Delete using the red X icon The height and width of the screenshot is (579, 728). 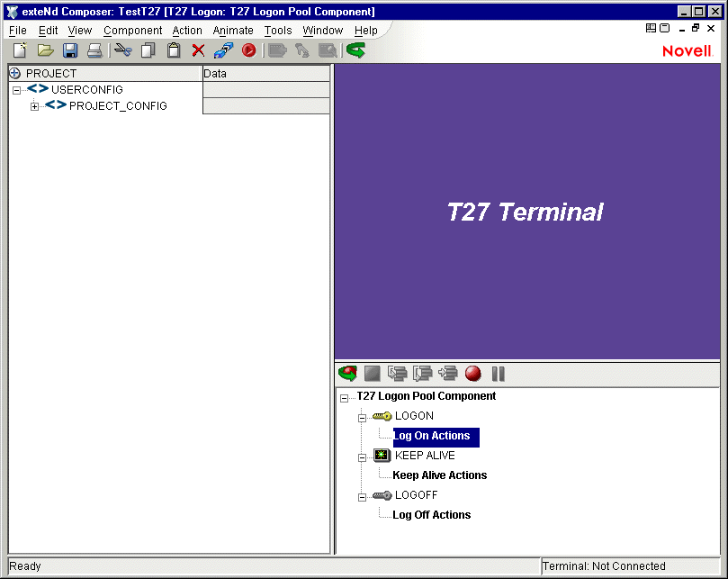point(198,50)
